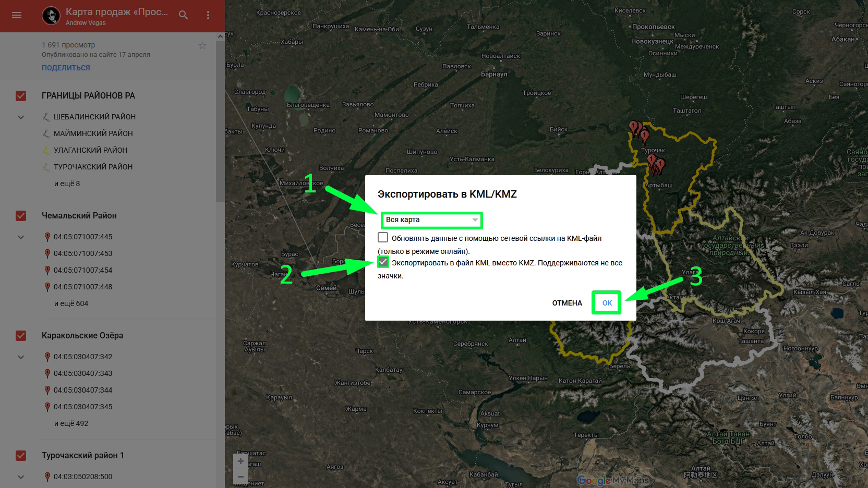
Task: Click the sidebar vertical scrollbar thumb
Action: (220, 121)
